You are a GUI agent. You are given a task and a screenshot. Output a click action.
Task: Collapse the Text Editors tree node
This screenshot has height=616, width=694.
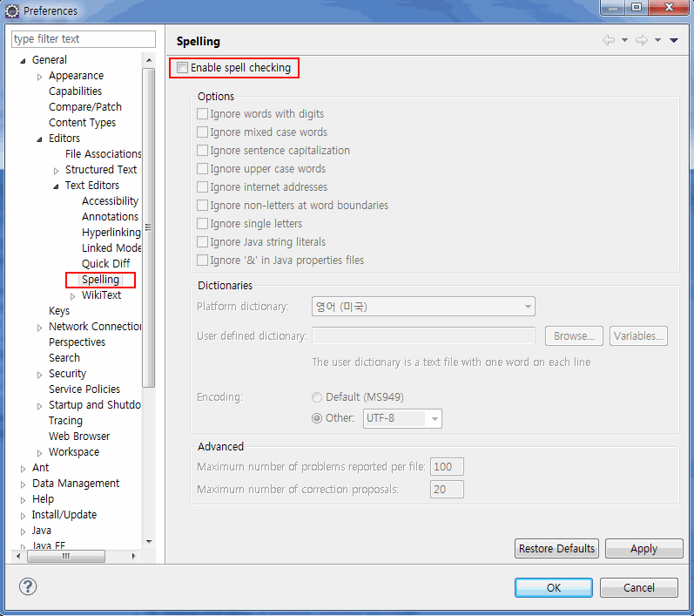point(56,186)
